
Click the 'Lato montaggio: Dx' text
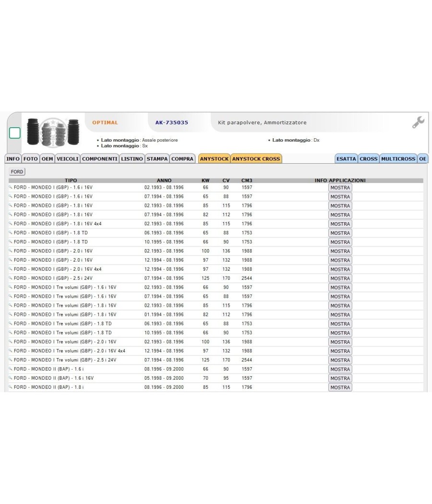point(296,140)
